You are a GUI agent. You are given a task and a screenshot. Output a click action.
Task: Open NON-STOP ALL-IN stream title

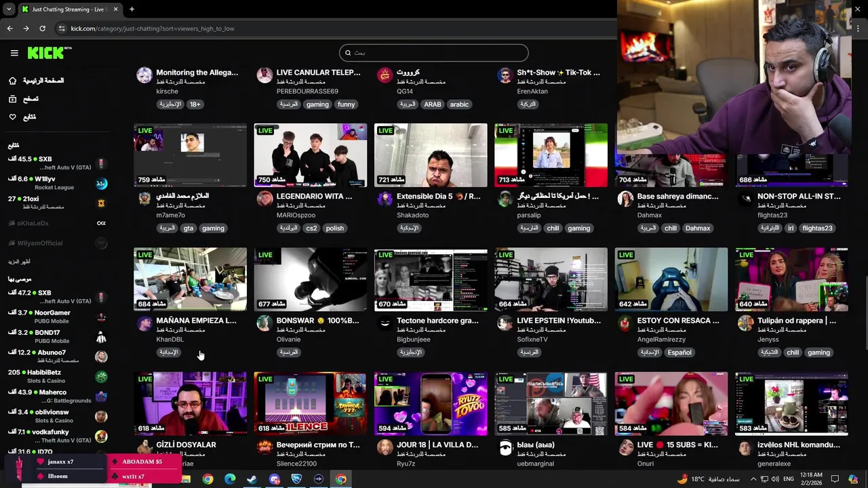pos(799,197)
